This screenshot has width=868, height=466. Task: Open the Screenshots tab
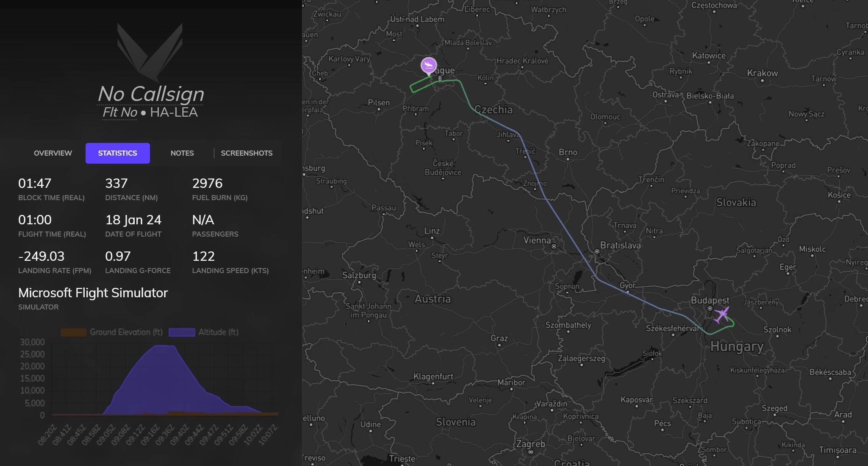[x=247, y=153]
